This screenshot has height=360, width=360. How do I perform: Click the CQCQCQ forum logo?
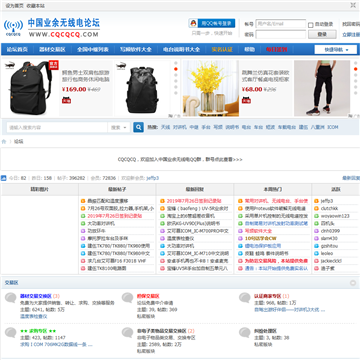(52, 27)
